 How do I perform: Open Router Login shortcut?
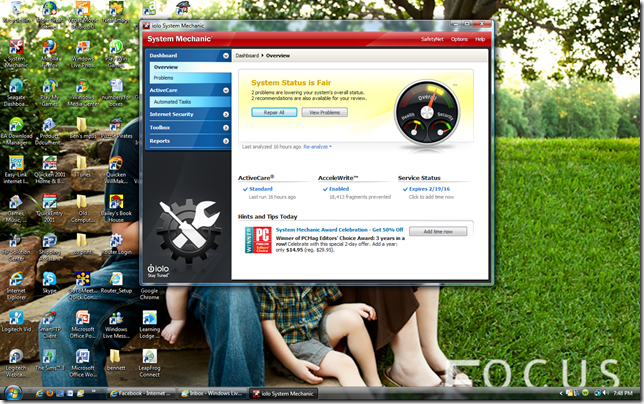tap(116, 244)
